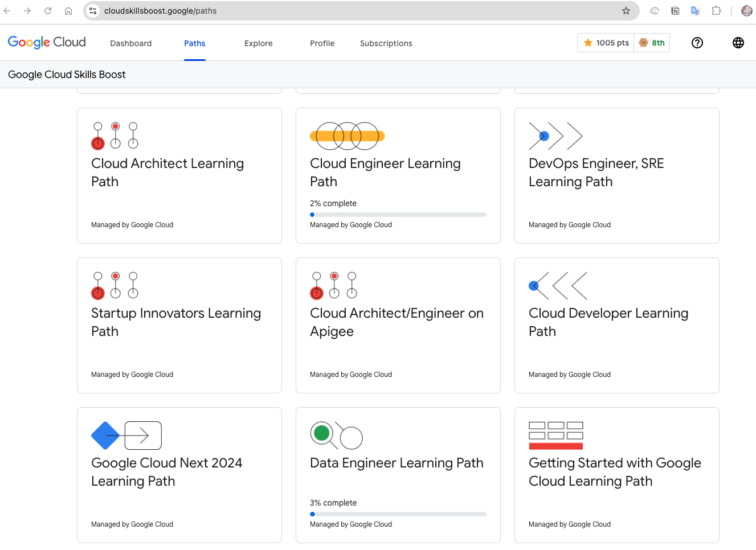756x550 pixels.
Task: Select Google Cloud Next 2024 path thumbnail
Action: click(x=126, y=436)
